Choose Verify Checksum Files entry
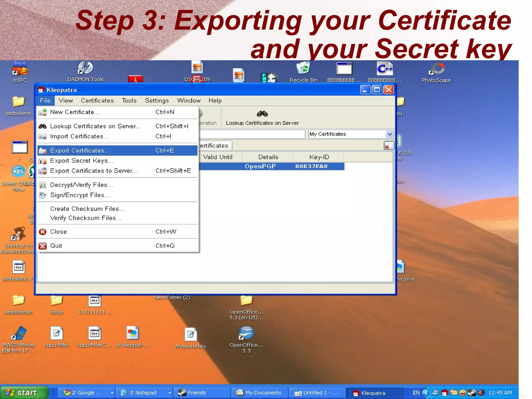 tap(117, 218)
